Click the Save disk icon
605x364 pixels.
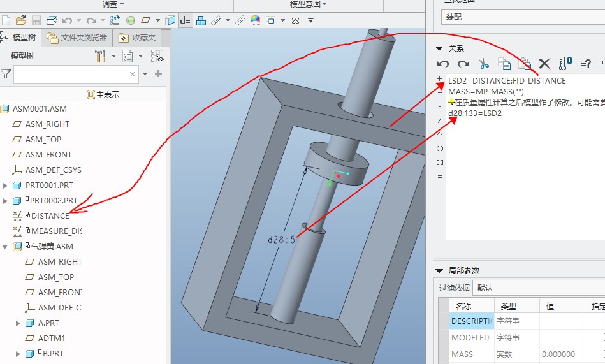click(36, 20)
